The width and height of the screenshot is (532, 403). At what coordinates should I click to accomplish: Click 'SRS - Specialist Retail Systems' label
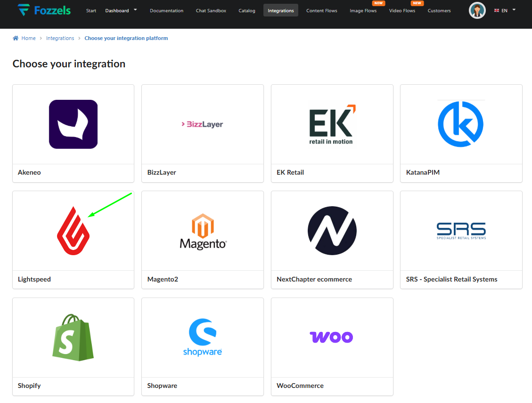point(451,279)
